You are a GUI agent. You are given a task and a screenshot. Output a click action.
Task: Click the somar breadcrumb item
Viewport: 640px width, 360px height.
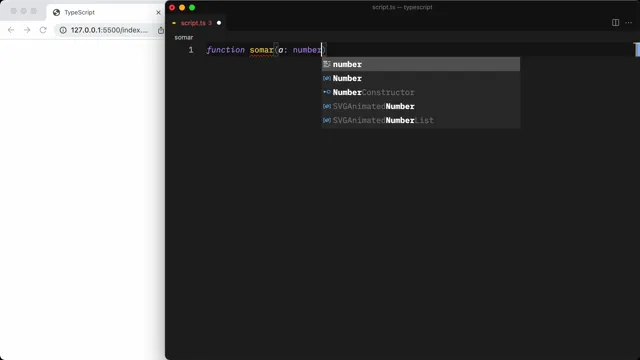coord(184,37)
